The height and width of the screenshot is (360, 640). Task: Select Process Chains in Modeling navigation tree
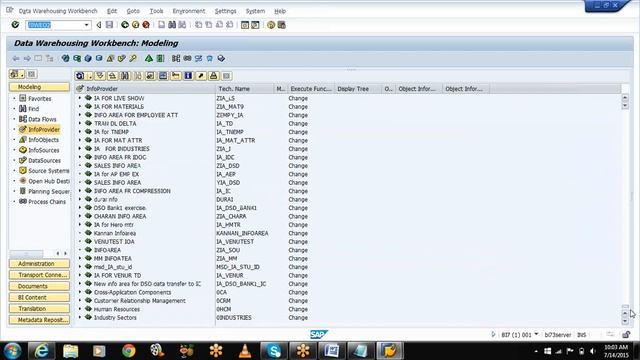click(47, 202)
